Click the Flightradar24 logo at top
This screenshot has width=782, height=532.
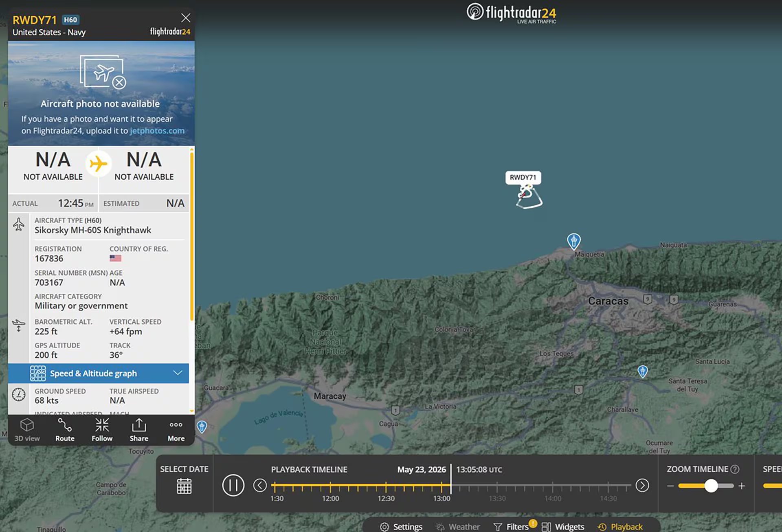[x=512, y=13]
